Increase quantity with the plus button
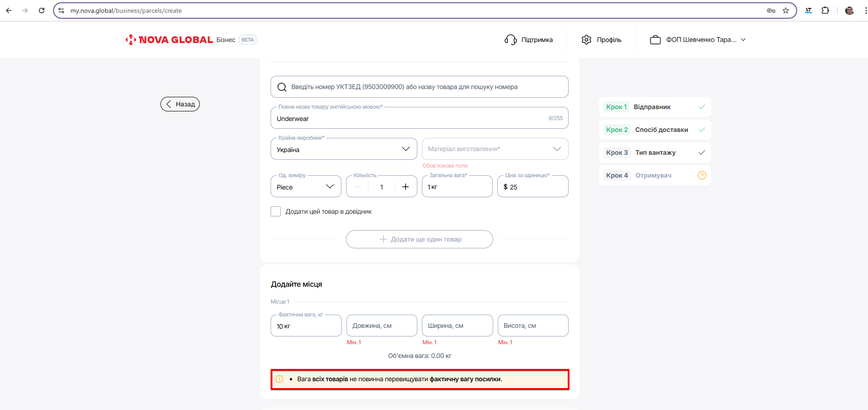 [x=405, y=187]
